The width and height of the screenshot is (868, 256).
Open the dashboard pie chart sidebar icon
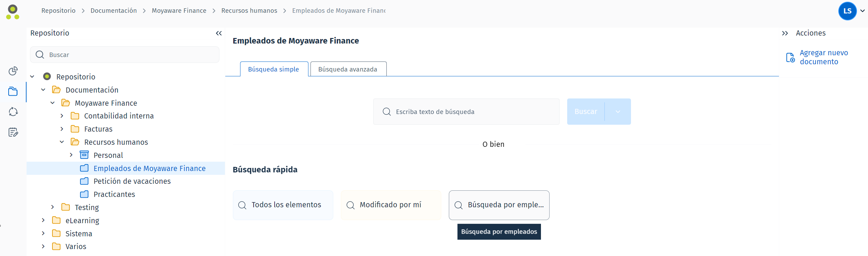[13, 71]
